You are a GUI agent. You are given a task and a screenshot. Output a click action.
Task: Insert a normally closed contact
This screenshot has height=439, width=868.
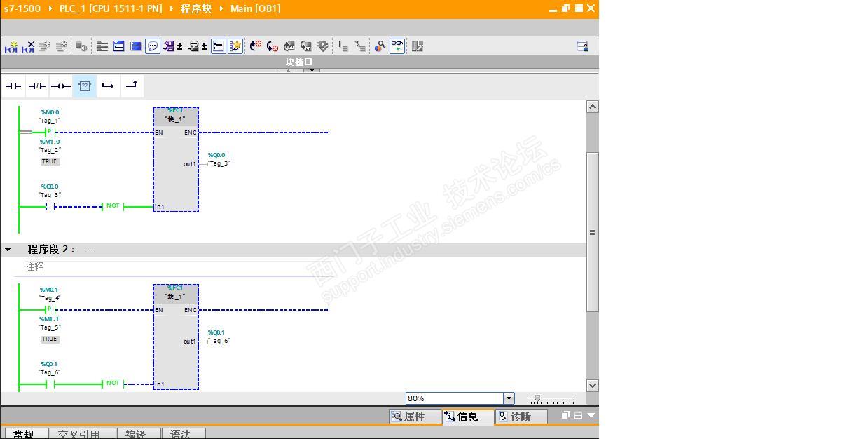click(x=37, y=86)
